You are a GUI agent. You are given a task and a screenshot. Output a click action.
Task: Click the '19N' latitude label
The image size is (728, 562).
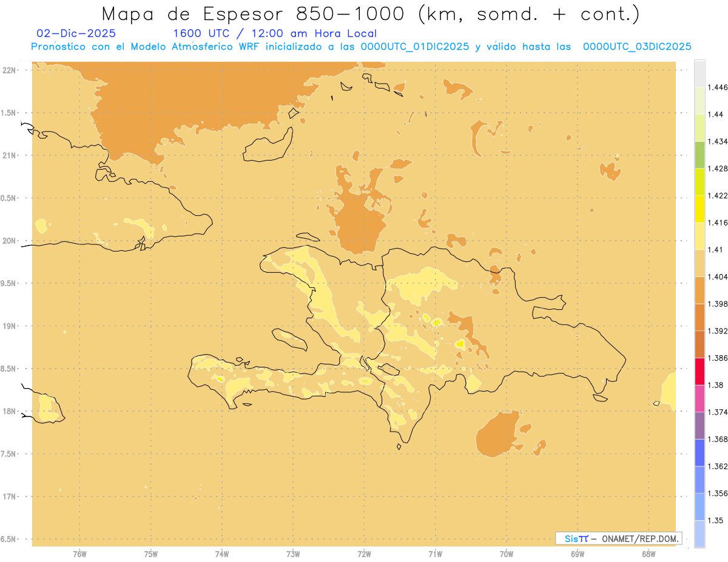(10, 326)
